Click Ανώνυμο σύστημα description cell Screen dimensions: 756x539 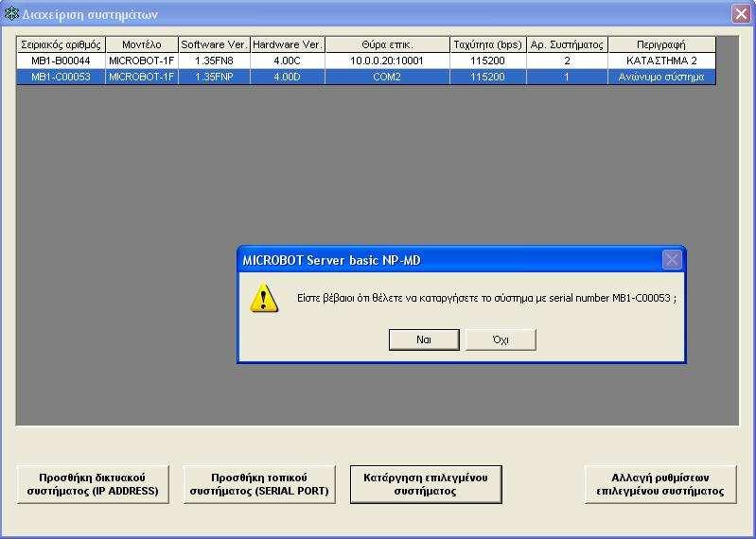coord(661,77)
